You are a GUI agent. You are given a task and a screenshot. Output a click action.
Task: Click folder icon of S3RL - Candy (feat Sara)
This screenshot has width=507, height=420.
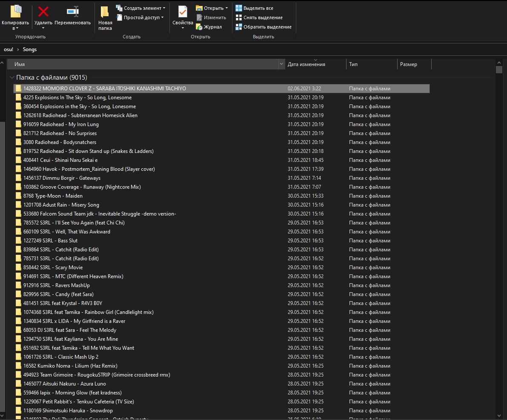(x=18, y=294)
